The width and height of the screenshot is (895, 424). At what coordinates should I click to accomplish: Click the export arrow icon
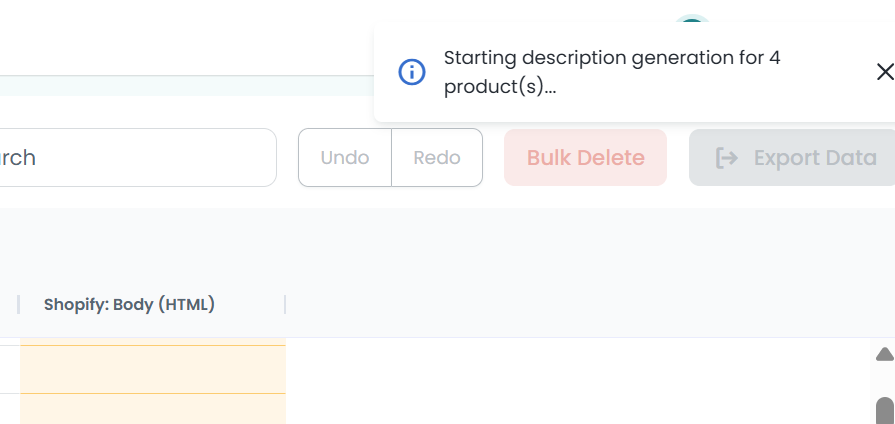(x=727, y=158)
